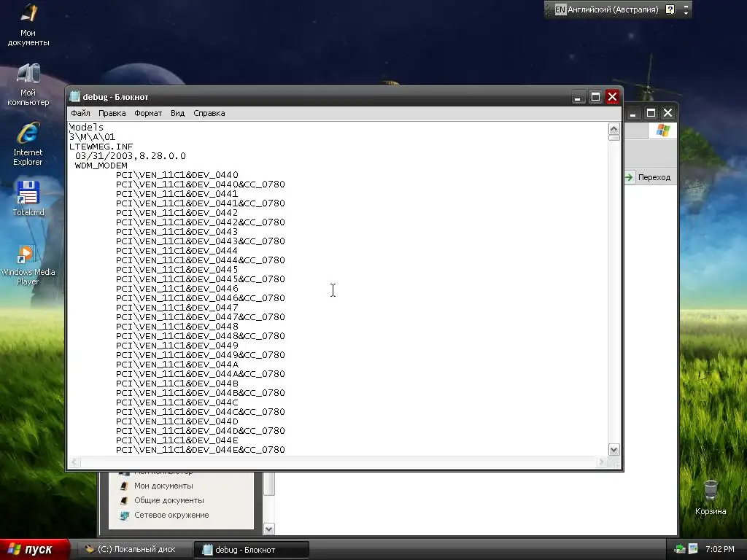The height and width of the screenshot is (560, 747).
Task: Click Английский (Австралия) language text
Action: 613,9
